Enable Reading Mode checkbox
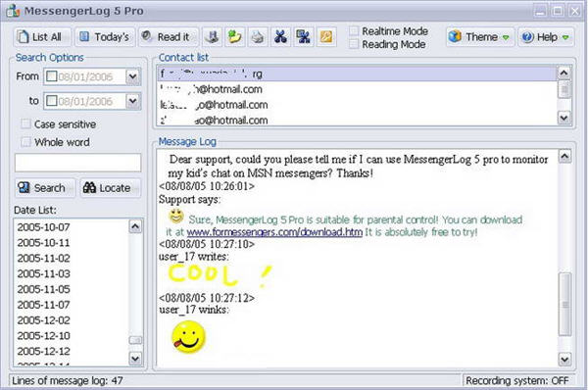588x390 pixels. click(x=354, y=44)
